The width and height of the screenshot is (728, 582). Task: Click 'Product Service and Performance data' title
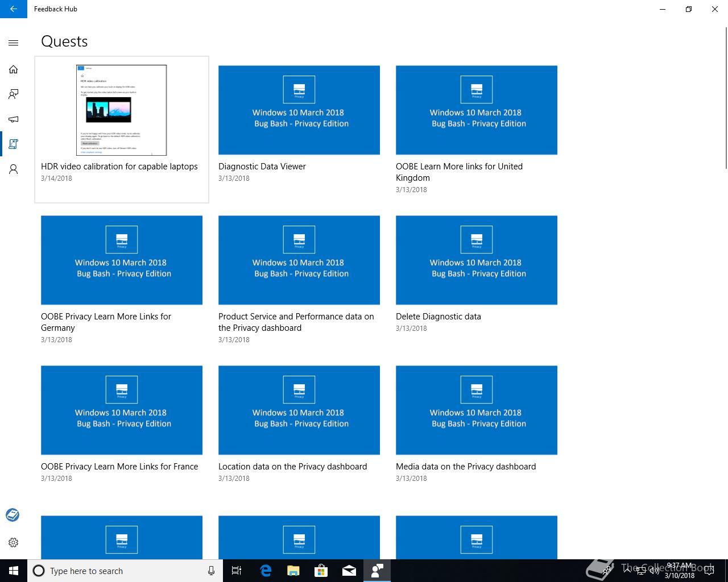(x=296, y=322)
